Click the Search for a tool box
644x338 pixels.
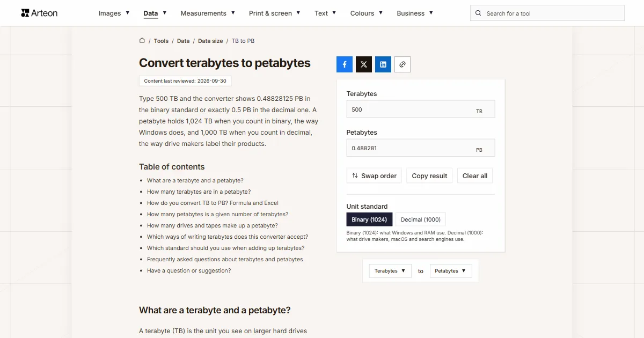[547, 13]
